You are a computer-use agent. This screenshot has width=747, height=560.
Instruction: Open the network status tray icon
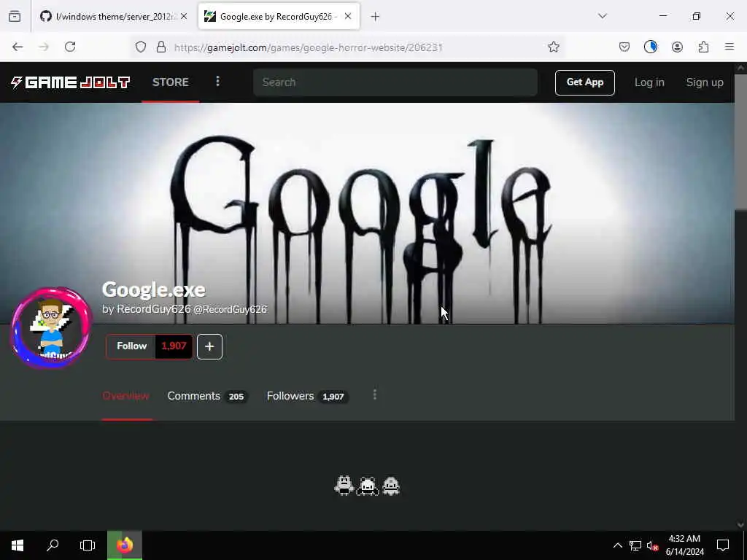635,545
